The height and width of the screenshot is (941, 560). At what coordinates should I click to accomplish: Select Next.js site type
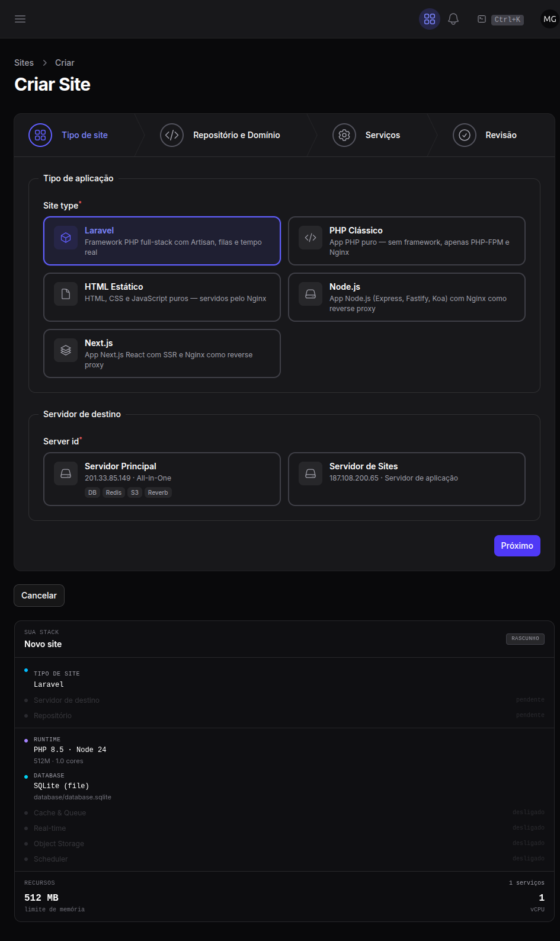[x=162, y=353]
